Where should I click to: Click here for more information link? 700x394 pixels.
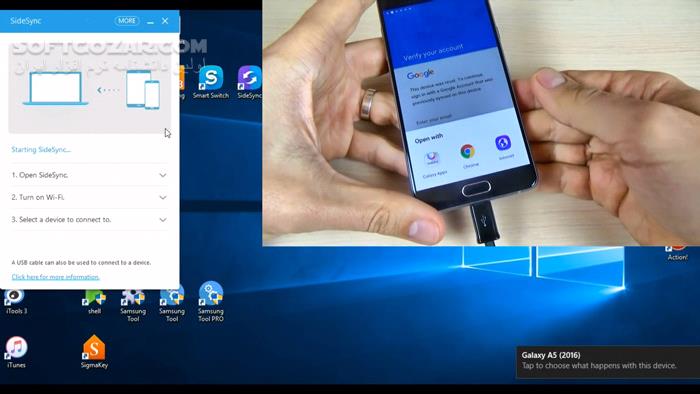pos(55,277)
